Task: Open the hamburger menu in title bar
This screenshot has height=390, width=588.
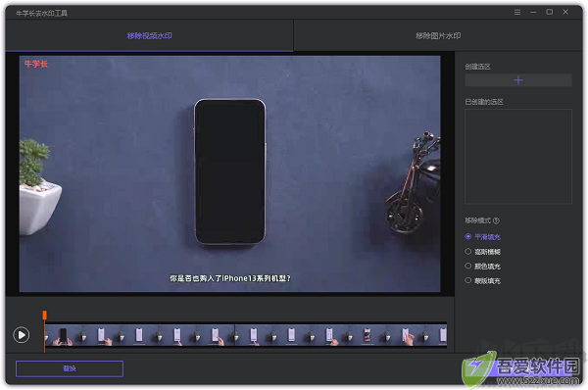Action: pos(517,13)
